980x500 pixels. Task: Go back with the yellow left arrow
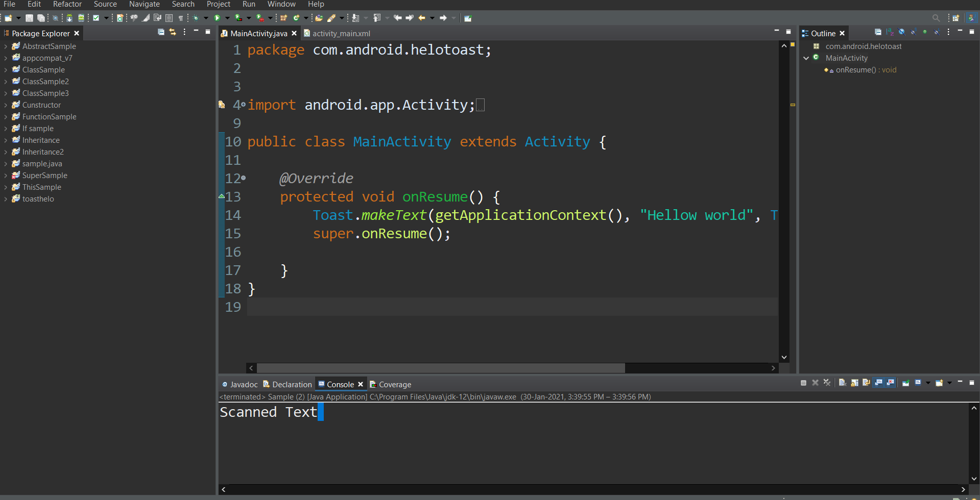tap(422, 18)
